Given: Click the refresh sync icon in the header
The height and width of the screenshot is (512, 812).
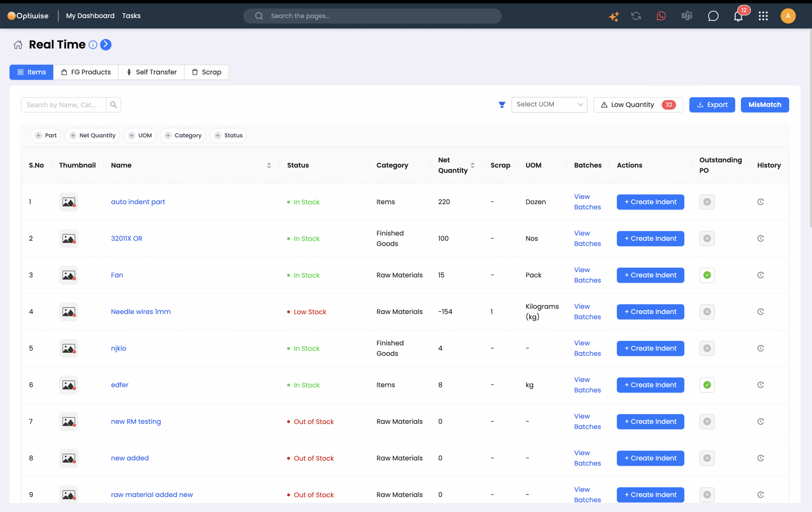Looking at the screenshot, I should coord(636,16).
